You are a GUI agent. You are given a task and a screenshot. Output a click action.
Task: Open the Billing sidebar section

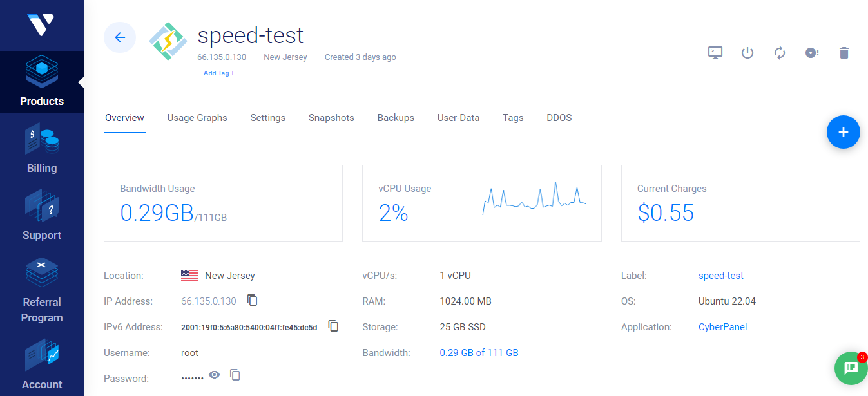click(41, 148)
